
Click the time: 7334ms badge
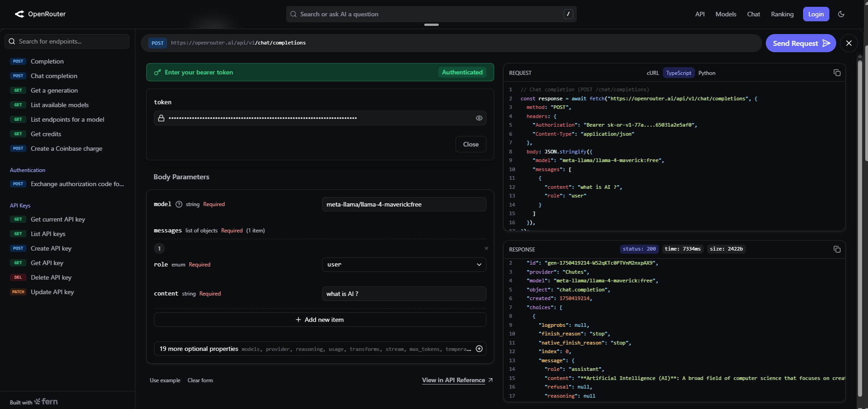(x=683, y=249)
